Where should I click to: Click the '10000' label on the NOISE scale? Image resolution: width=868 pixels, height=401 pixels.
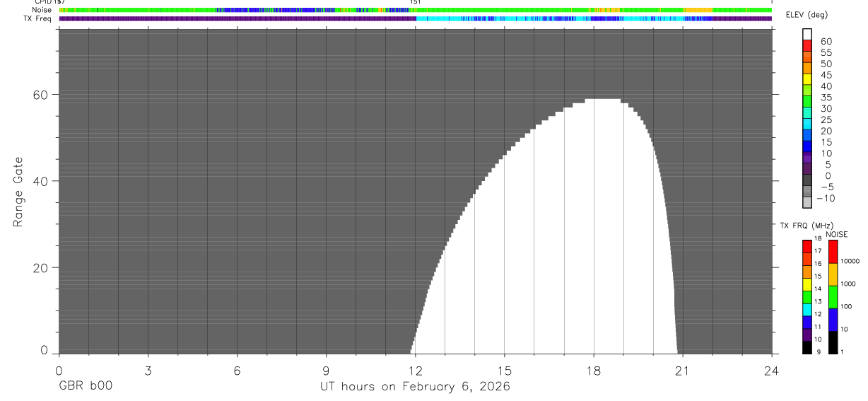850,262
